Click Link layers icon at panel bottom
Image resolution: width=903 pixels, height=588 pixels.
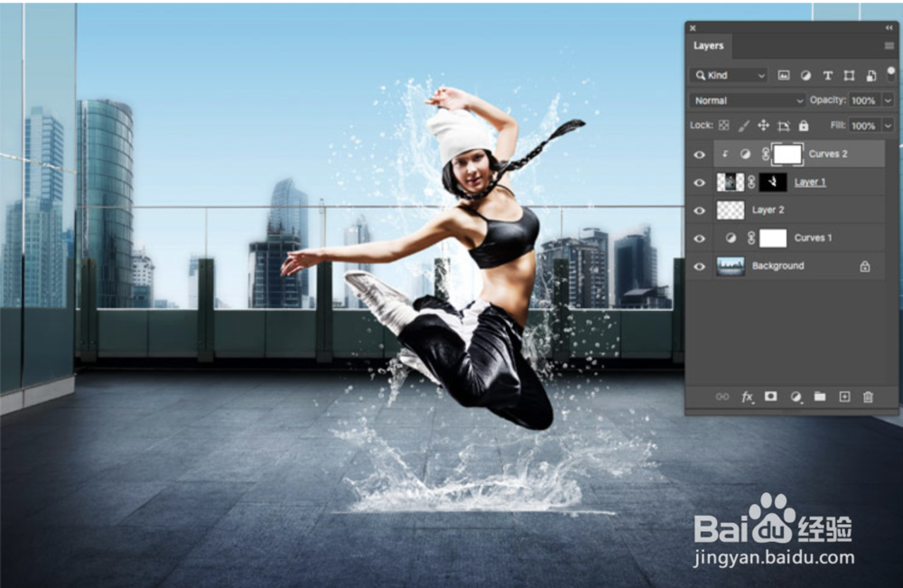722,397
